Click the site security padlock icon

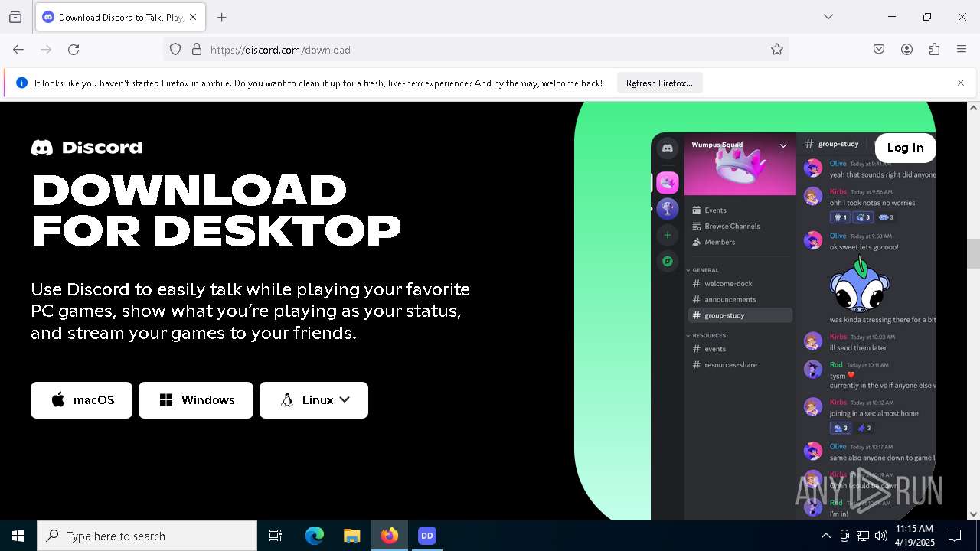(x=197, y=50)
